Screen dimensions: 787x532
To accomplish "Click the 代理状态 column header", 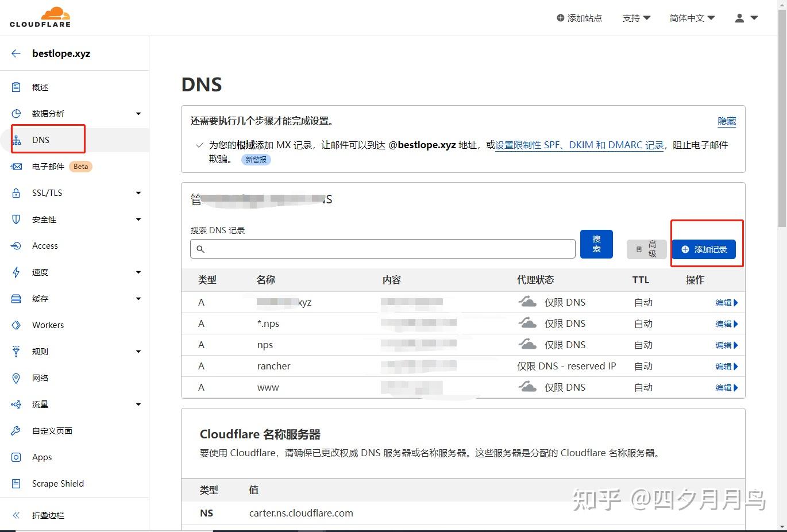I will coord(535,280).
